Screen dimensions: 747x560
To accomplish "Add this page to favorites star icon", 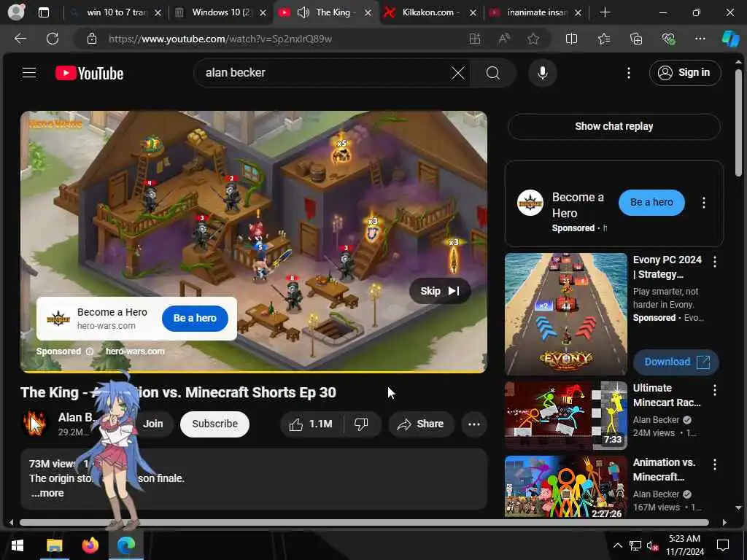I will (x=533, y=39).
